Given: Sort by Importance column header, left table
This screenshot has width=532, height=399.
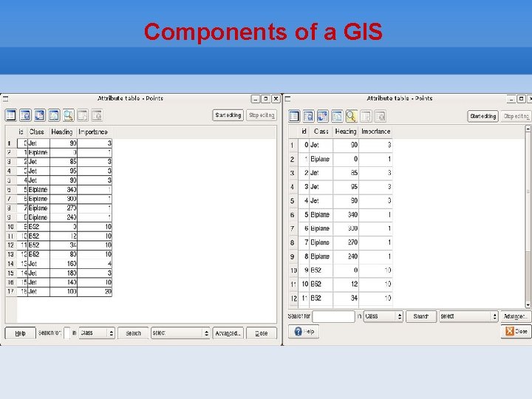Looking at the screenshot, I should (94, 132).
